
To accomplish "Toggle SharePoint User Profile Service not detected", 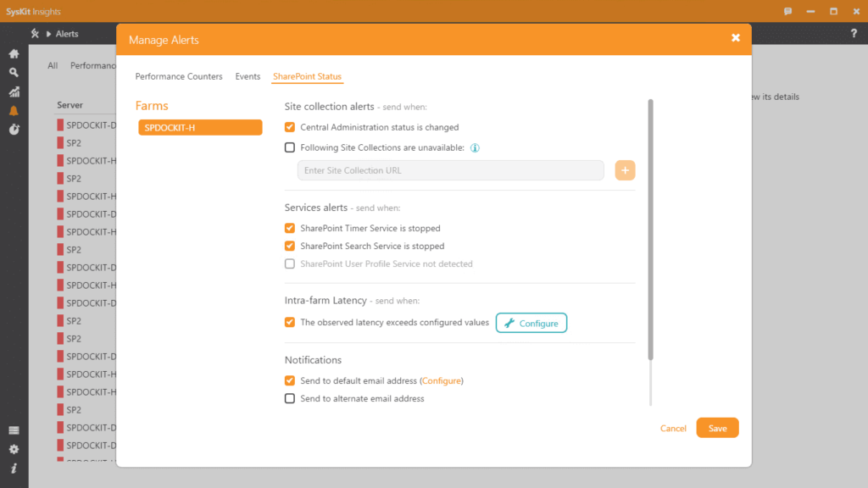I will click(290, 264).
